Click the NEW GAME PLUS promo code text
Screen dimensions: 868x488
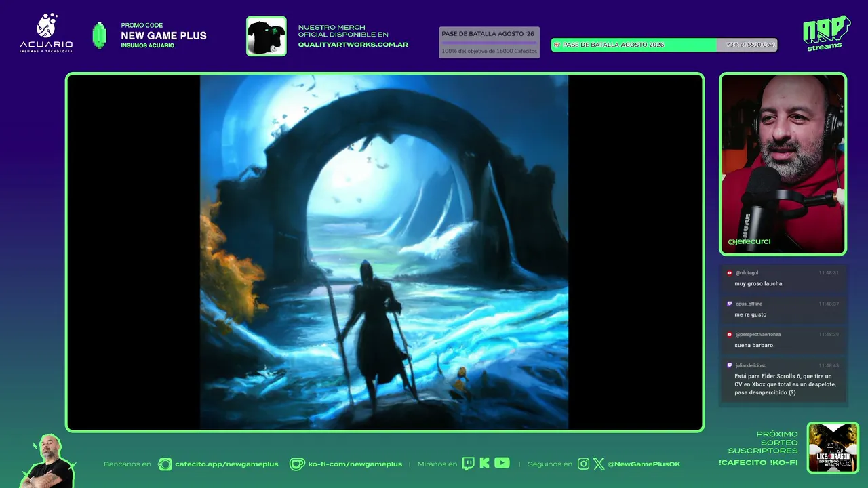pos(163,36)
